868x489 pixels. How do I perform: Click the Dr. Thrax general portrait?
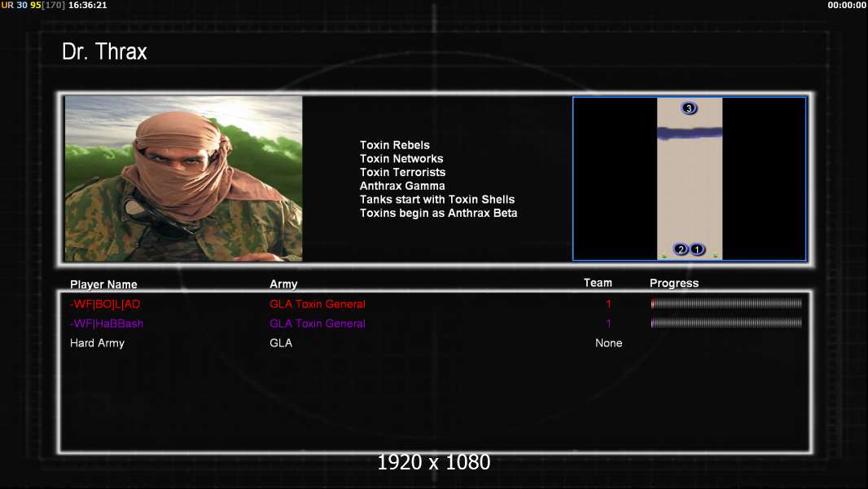(x=183, y=178)
